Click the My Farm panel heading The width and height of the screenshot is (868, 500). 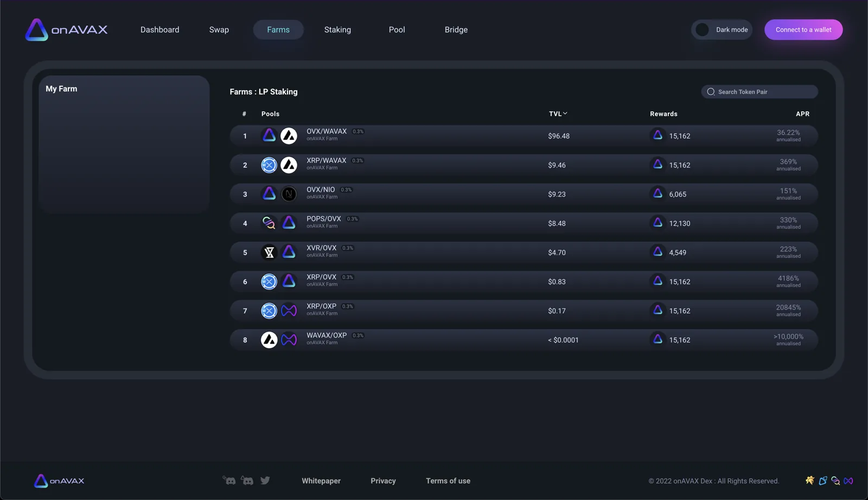coord(61,88)
